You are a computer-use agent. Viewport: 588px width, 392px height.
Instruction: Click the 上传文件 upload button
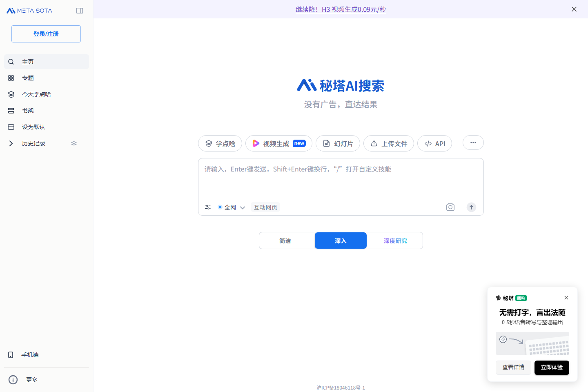click(389, 143)
